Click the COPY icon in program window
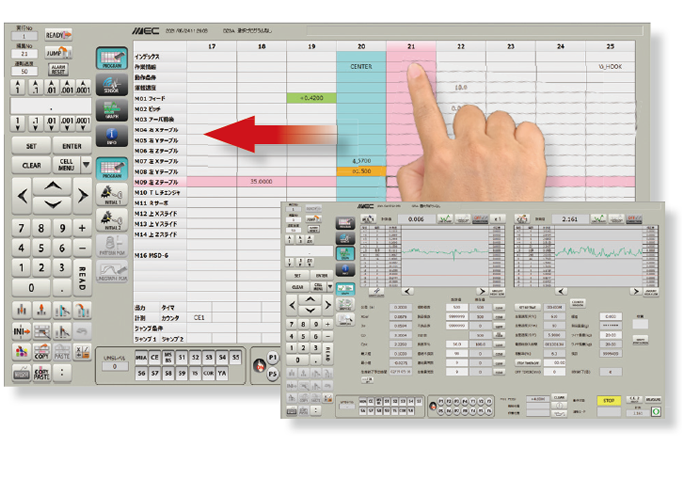689x482 pixels. pos(42,352)
